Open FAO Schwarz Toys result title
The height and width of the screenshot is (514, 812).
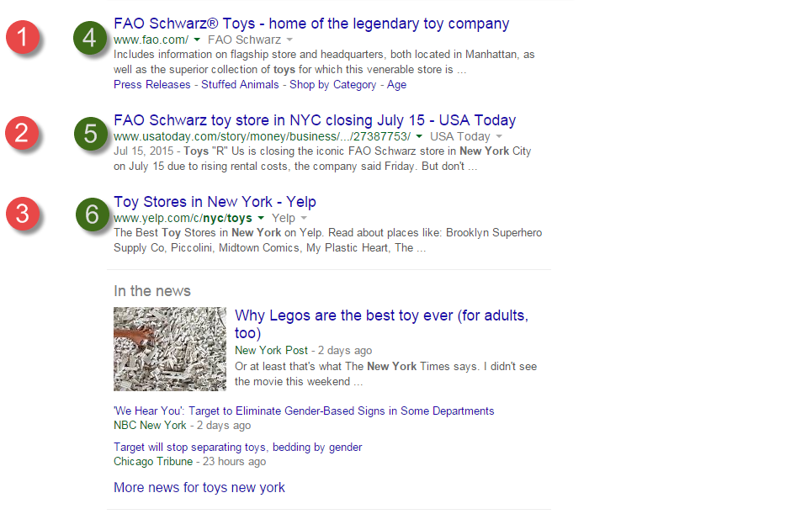311,24
